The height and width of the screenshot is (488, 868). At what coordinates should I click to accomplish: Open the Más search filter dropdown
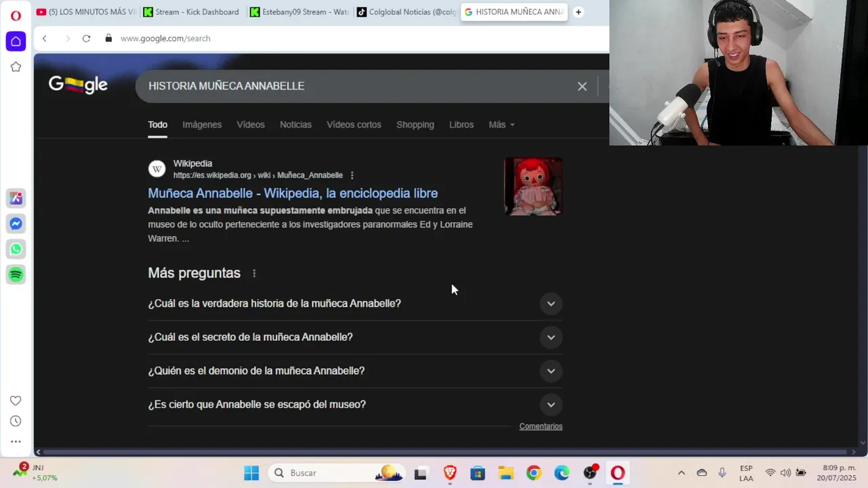coord(501,125)
